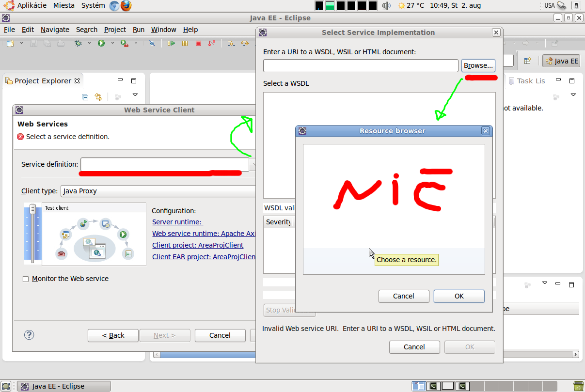The image size is (585, 392).
Task: Switch to the Java EE perspective
Action: (x=562, y=61)
